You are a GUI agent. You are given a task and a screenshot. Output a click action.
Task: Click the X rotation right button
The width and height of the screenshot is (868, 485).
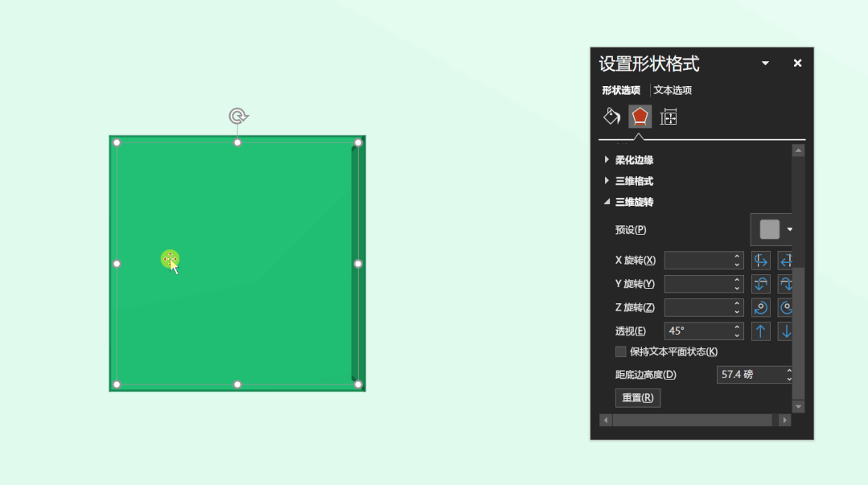785,261
